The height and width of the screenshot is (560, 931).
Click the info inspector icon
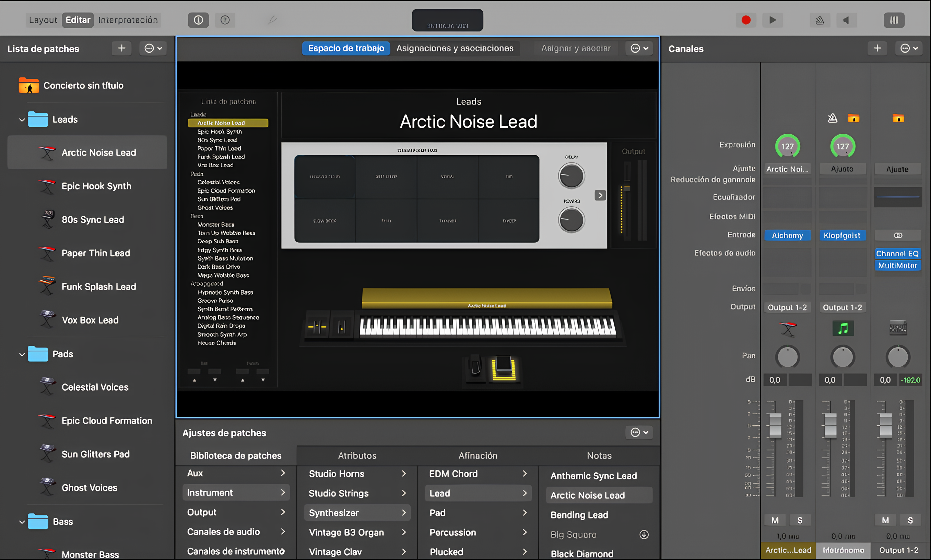coord(198,20)
